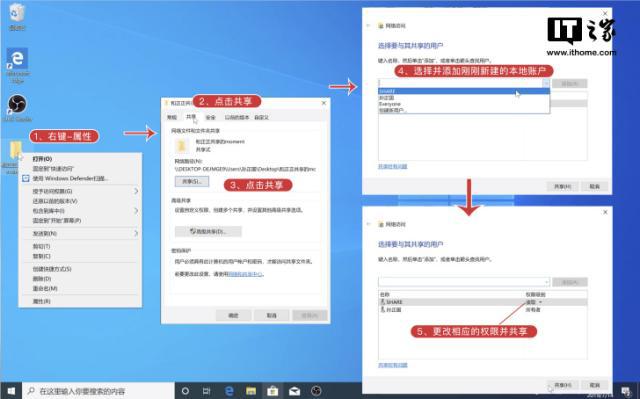
Task: Click the folder icon in the properties sharing section
Action: pyautogui.click(x=182, y=146)
